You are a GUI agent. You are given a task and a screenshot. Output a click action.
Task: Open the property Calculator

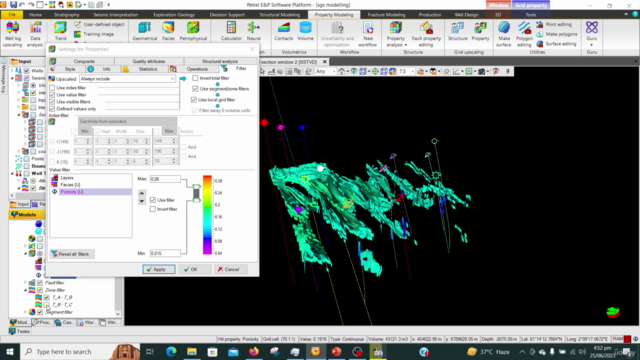[231, 31]
